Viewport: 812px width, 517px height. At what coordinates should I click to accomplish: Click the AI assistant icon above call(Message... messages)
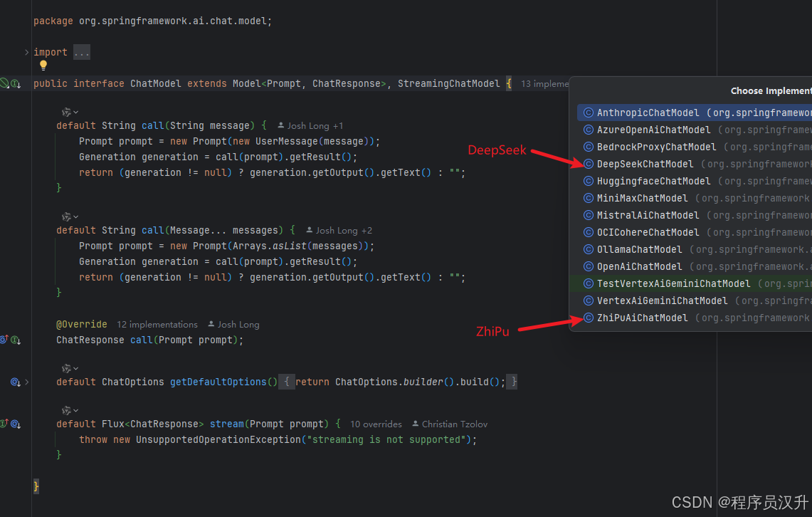click(x=66, y=216)
